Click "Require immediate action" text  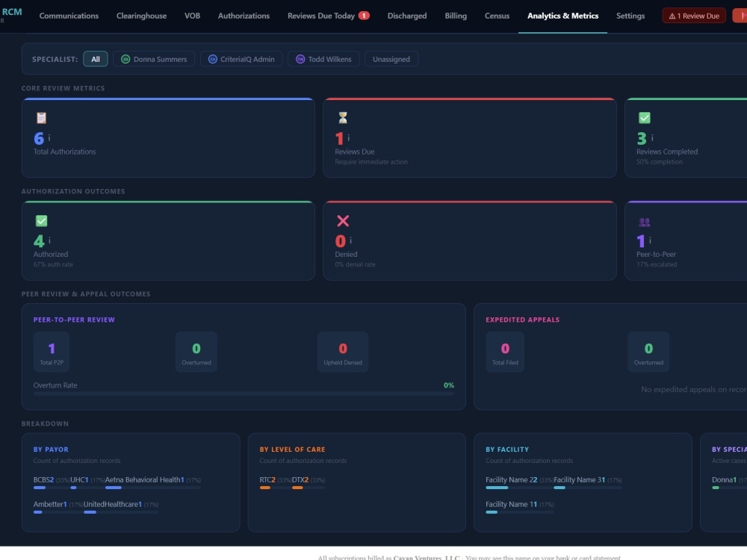pos(371,162)
